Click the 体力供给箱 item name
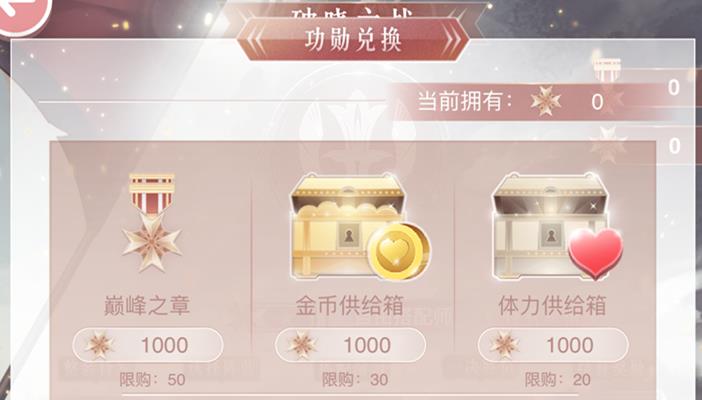Image resolution: width=702 pixels, height=400 pixels. click(552, 306)
